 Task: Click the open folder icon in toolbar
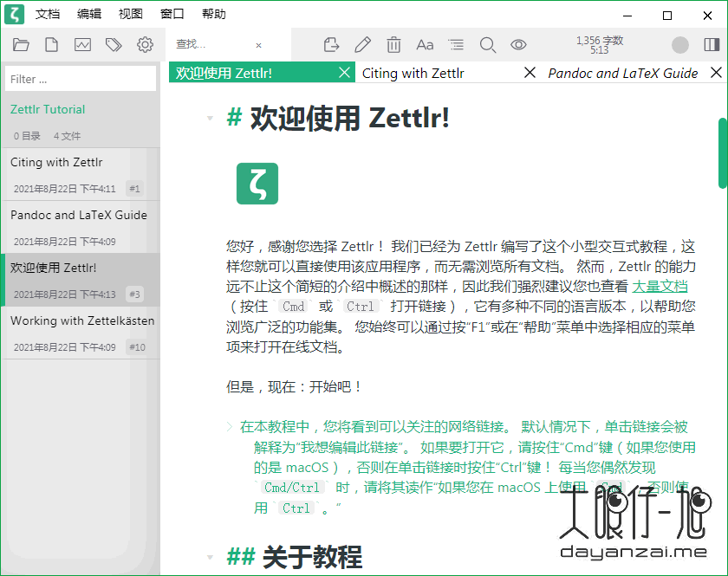pyautogui.click(x=21, y=45)
